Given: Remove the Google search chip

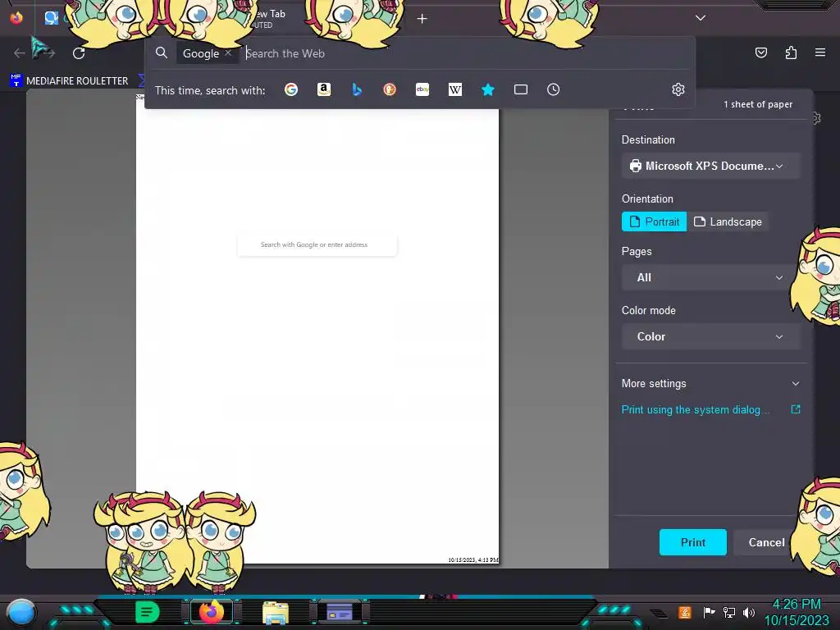Looking at the screenshot, I should click(228, 53).
